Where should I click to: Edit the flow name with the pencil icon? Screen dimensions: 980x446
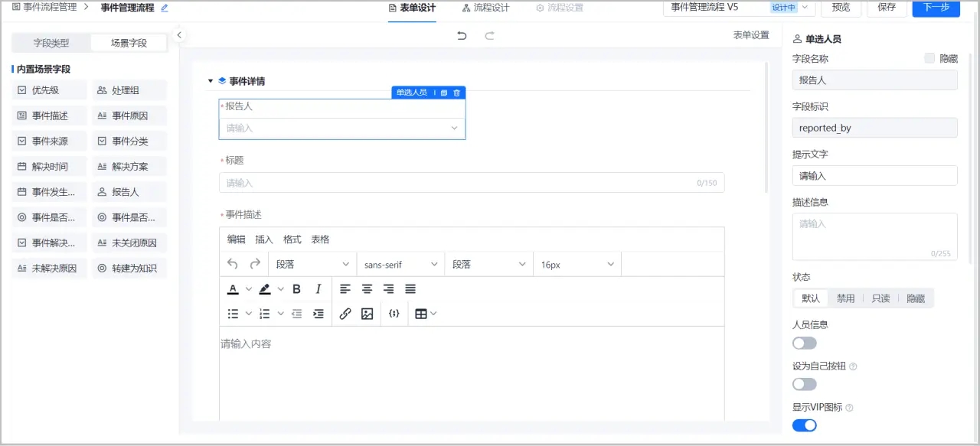tap(165, 8)
